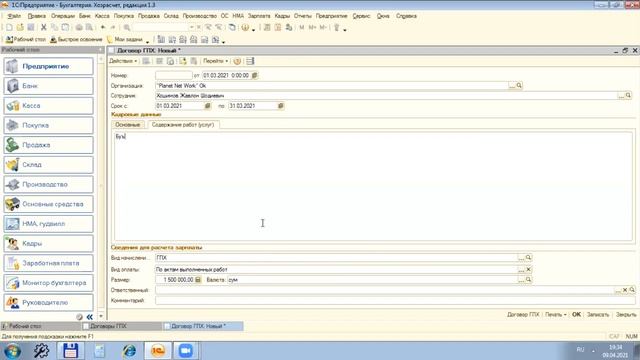Open Internet Explorer from the taskbar
640x360 pixels.
pos(129,351)
